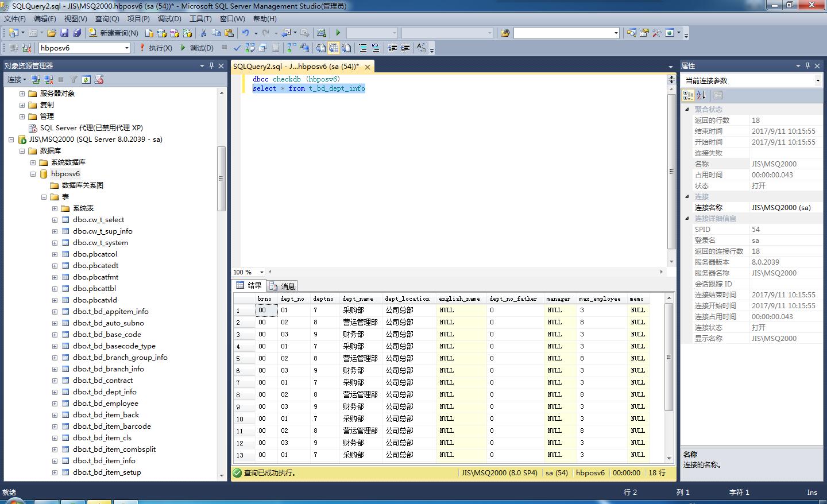Screen dimensions: 827x504
Task: Toggle include client statistics
Action: pyautogui.click(x=304, y=48)
